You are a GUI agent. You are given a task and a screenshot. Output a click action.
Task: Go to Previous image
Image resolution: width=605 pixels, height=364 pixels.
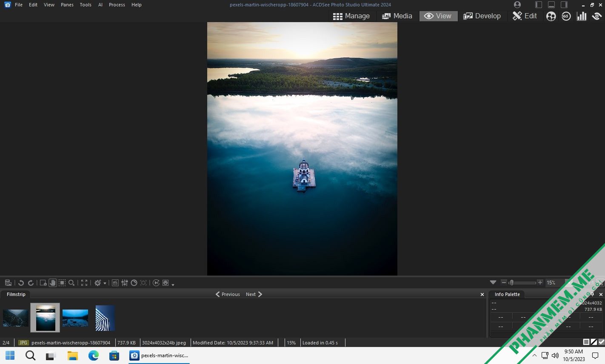(228, 294)
